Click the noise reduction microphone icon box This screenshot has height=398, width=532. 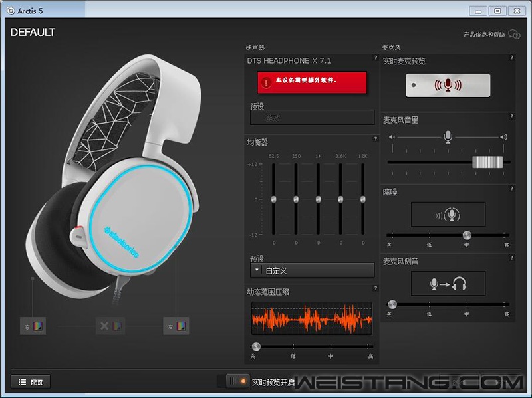(448, 214)
